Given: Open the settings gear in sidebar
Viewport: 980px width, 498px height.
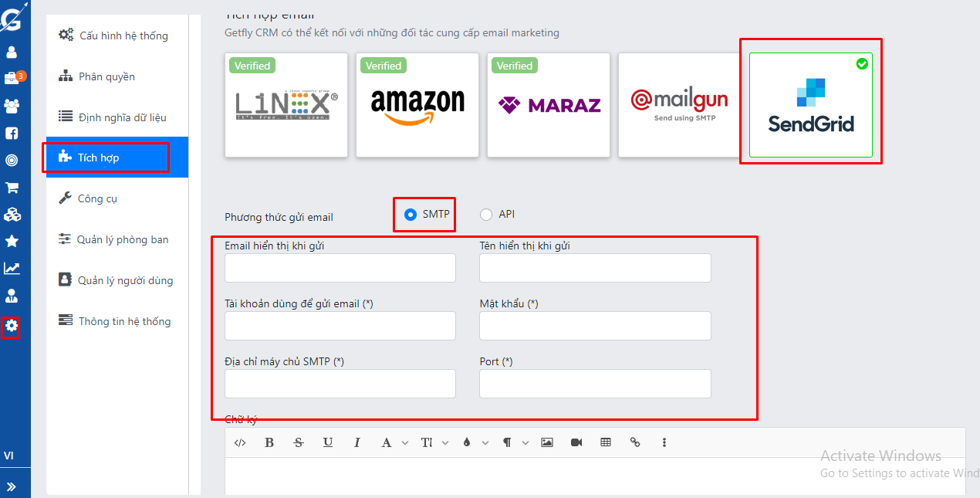Looking at the screenshot, I should click(12, 326).
